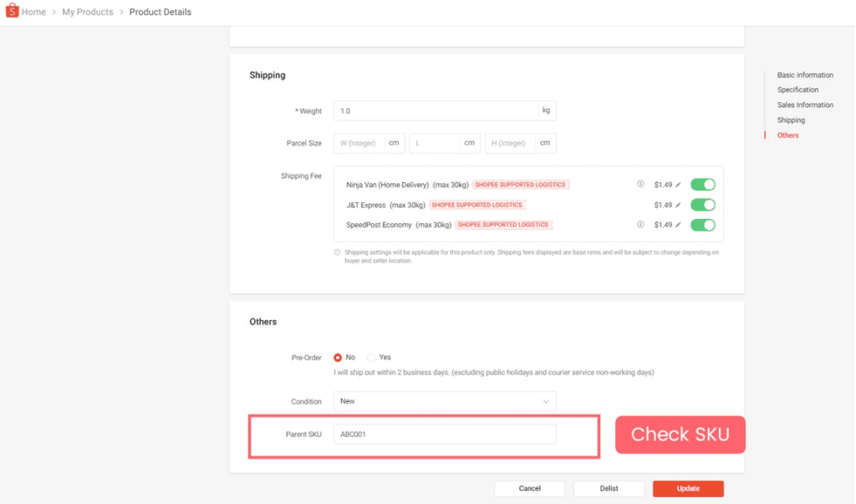856x504 pixels.
Task: Click the Update button
Action: [688, 489]
